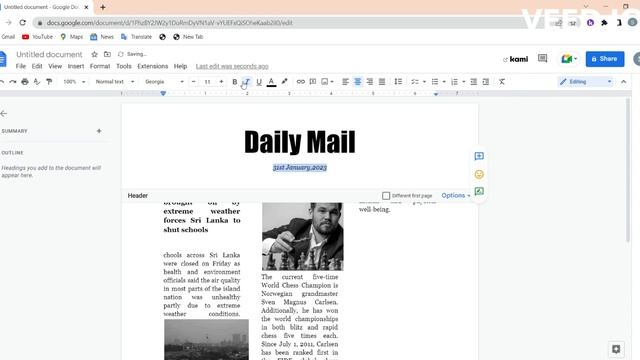Collapse the toolbar with up chevron
640x360 pixels.
coord(624,82)
